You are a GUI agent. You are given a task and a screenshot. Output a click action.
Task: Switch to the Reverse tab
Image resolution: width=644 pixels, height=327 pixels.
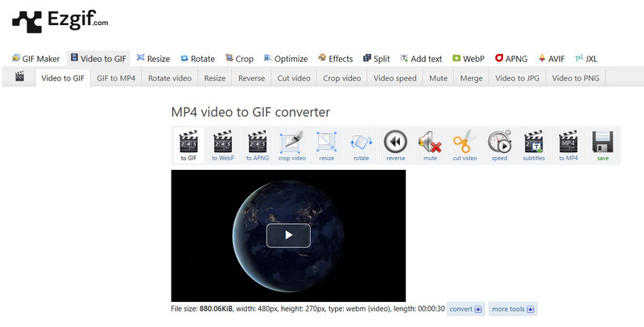(251, 78)
